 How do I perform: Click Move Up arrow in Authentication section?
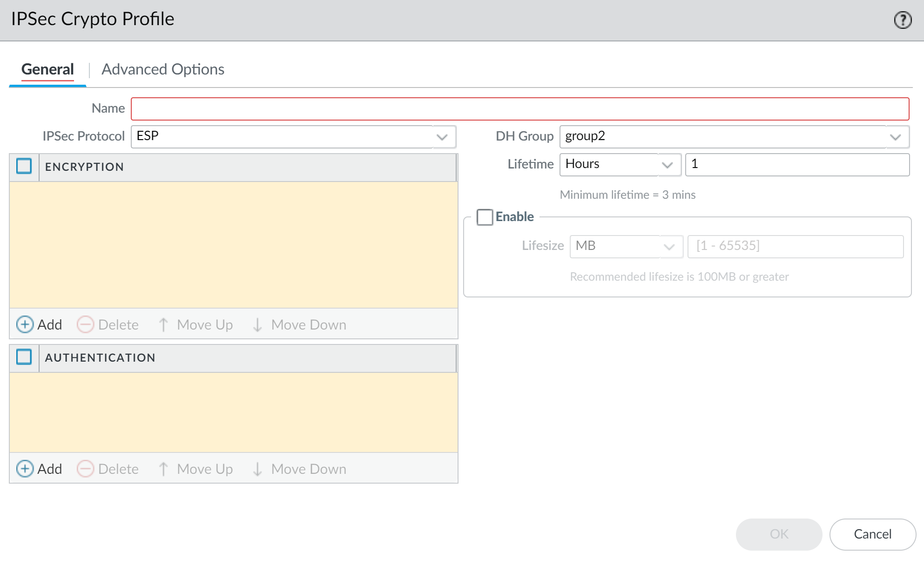(x=163, y=469)
